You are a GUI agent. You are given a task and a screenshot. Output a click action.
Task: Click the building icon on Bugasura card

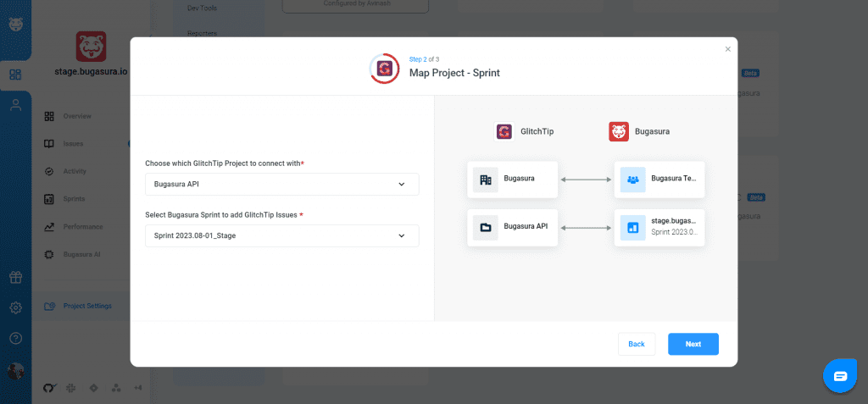click(486, 180)
